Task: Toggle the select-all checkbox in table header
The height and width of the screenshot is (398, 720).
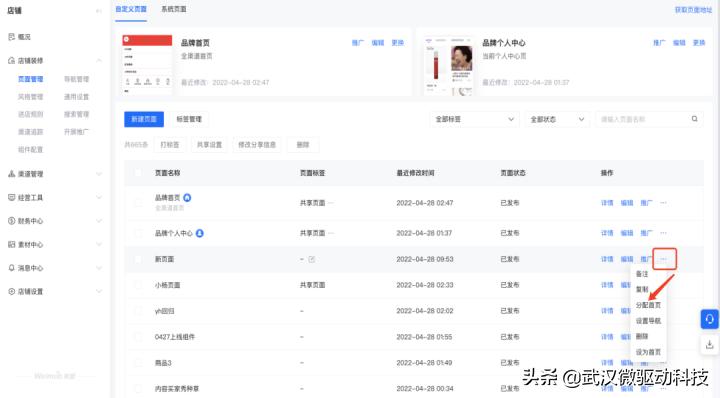Action: pyautogui.click(x=138, y=173)
